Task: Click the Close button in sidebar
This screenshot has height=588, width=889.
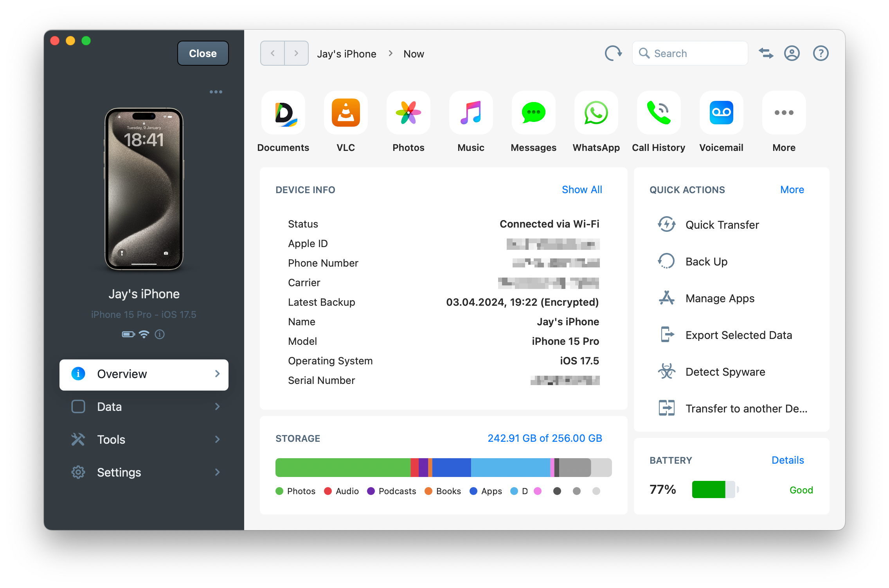Action: point(203,53)
